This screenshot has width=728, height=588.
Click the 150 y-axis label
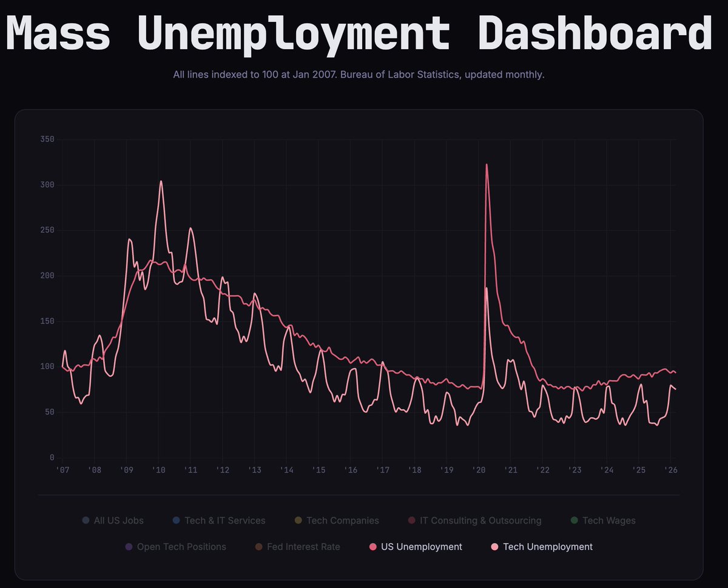(48, 321)
